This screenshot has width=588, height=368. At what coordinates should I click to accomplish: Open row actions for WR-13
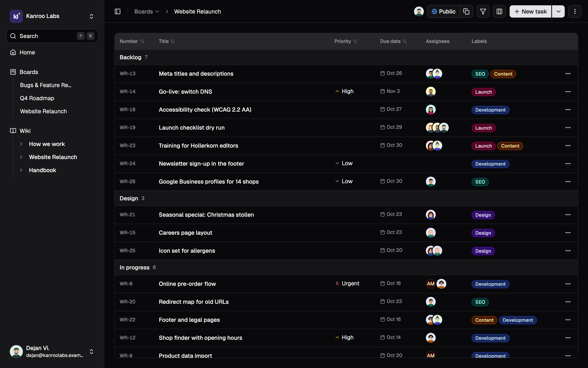coord(568,74)
